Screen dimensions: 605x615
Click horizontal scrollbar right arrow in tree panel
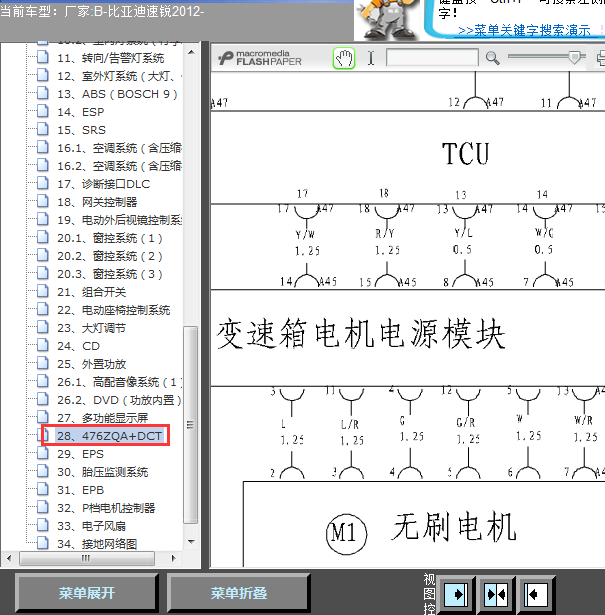coord(174,558)
